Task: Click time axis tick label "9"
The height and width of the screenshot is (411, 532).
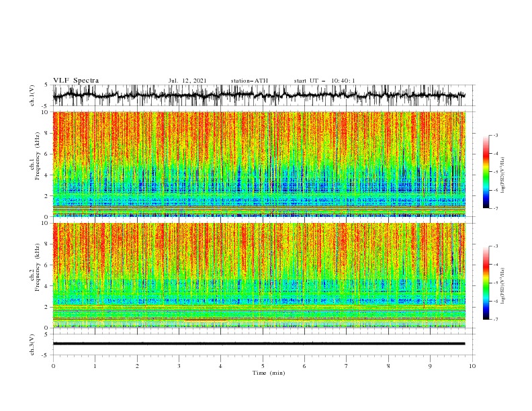Action: click(x=430, y=366)
